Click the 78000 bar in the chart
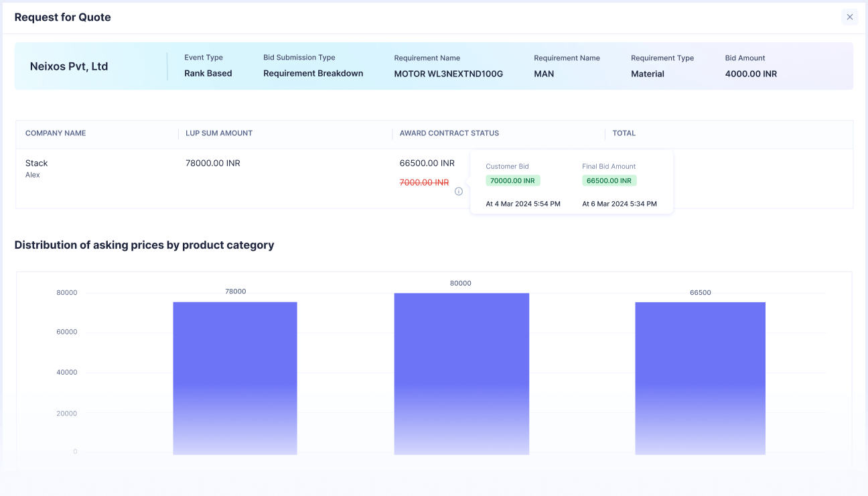The height and width of the screenshot is (496, 868). tap(235, 375)
